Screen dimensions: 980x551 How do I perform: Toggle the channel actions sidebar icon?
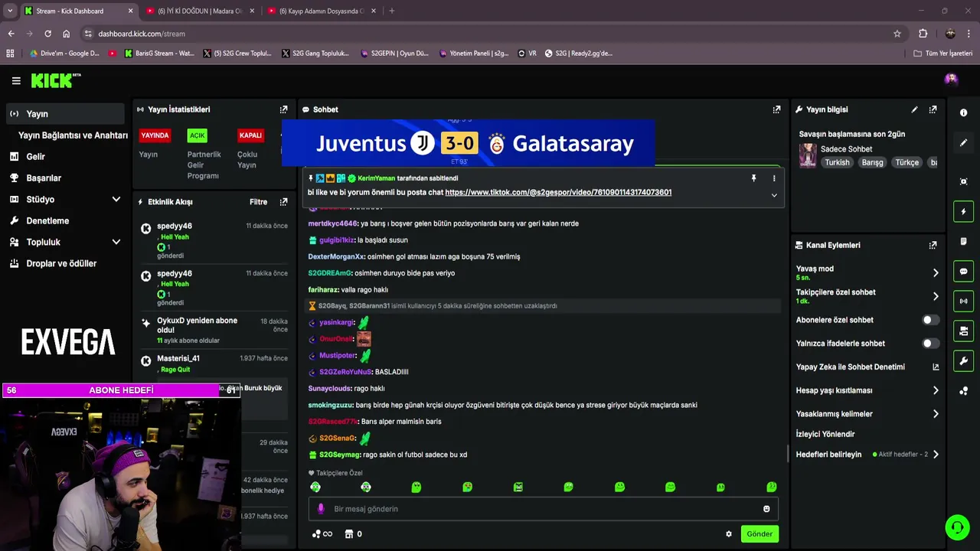pos(963,331)
